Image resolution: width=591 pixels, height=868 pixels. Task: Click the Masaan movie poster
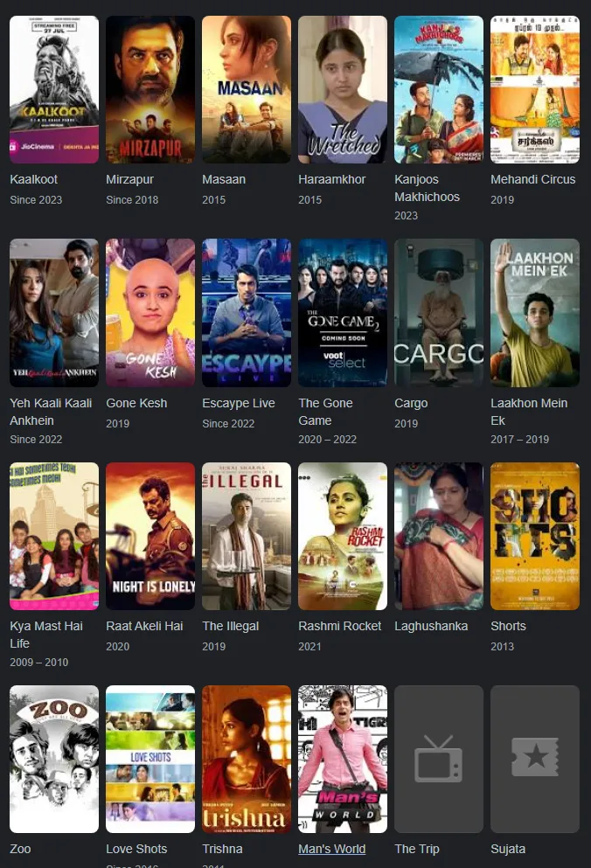pos(247,90)
